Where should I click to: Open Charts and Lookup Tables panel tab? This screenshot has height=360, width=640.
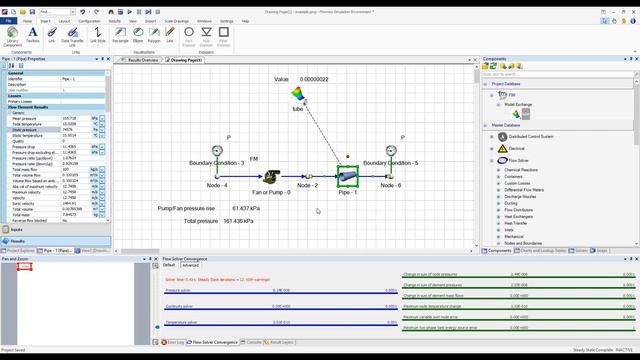540,251
